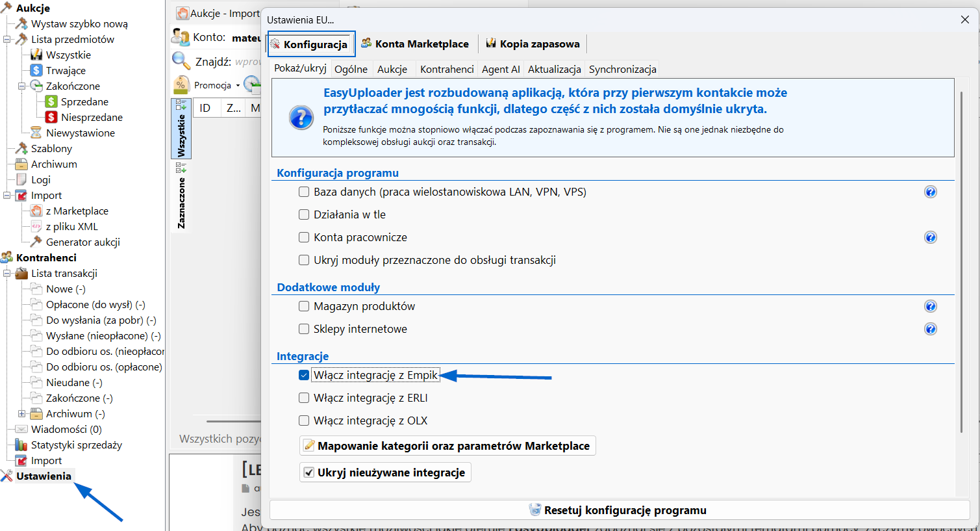Select Sprzedane green dollar icon in tree
980x531 pixels.
[x=51, y=102]
